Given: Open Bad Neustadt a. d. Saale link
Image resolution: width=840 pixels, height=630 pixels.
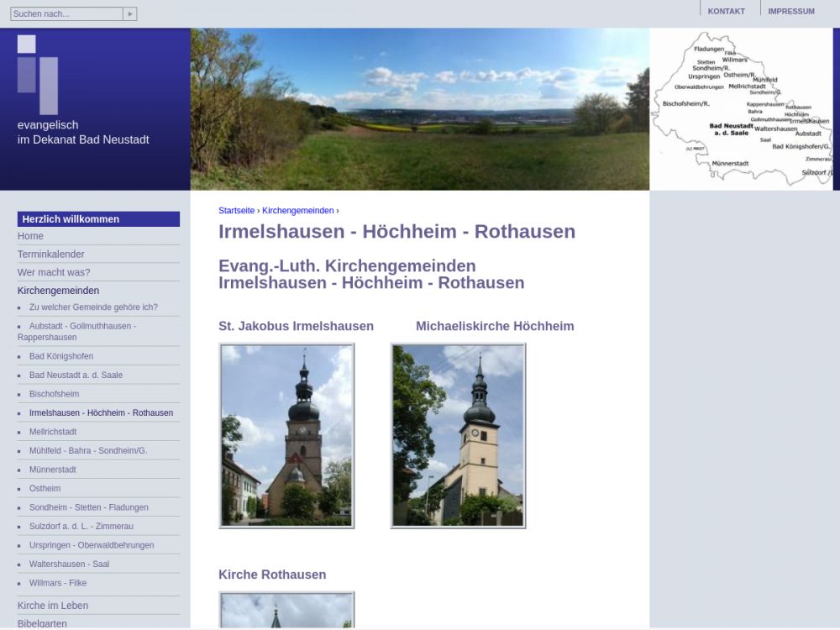Looking at the screenshot, I should [x=76, y=375].
